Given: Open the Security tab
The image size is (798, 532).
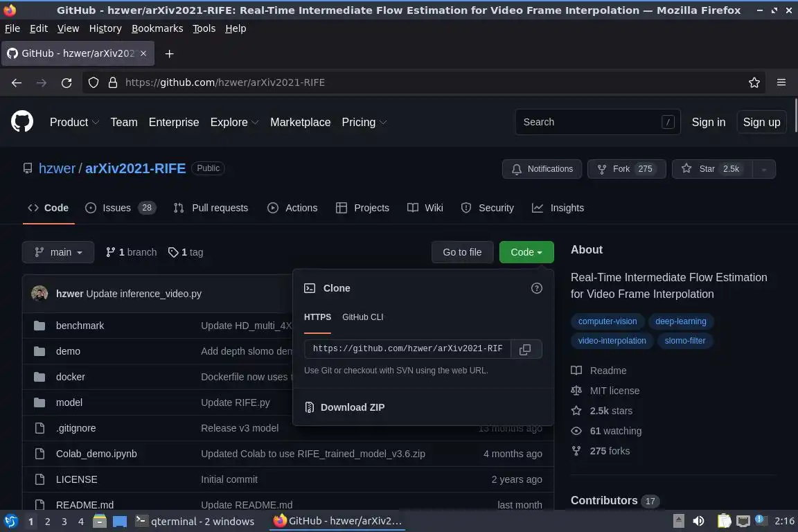Looking at the screenshot, I should 488,208.
